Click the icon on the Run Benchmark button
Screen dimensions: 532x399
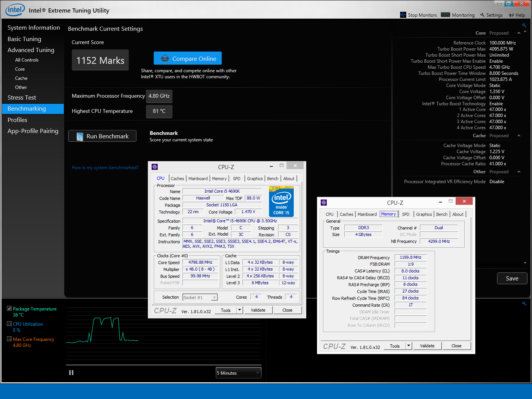click(x=80, y=136)
